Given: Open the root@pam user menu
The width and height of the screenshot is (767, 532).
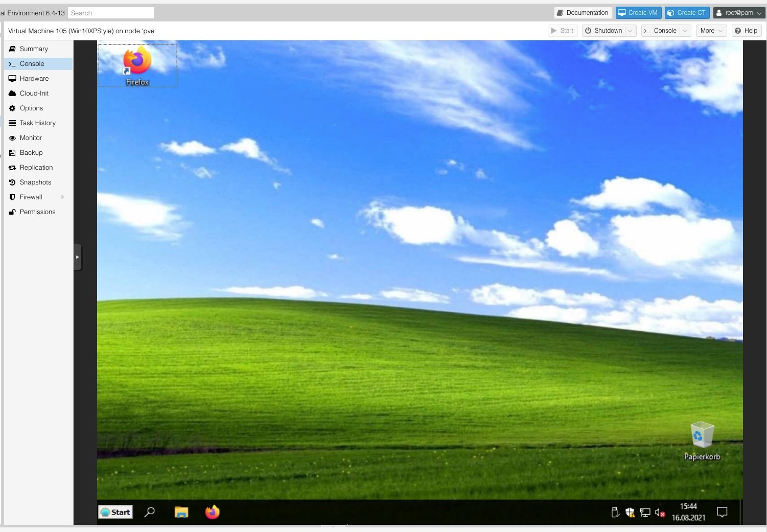Looking at the screenshot, I should (x=738, y=13).
